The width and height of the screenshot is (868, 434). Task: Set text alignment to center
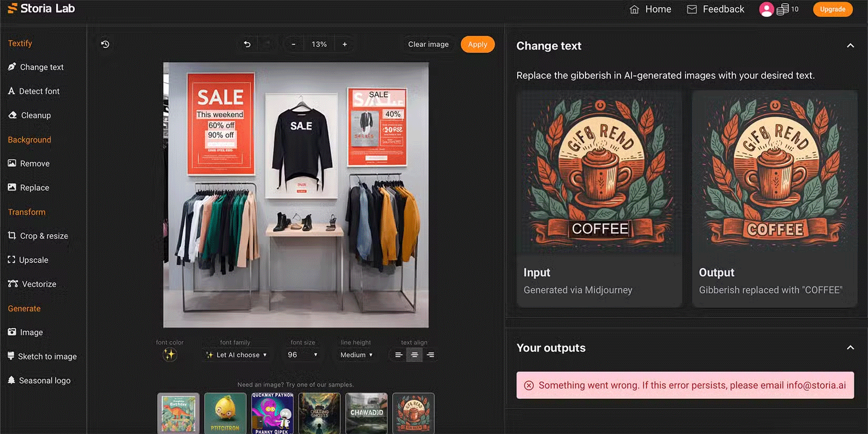coord(415,355)
